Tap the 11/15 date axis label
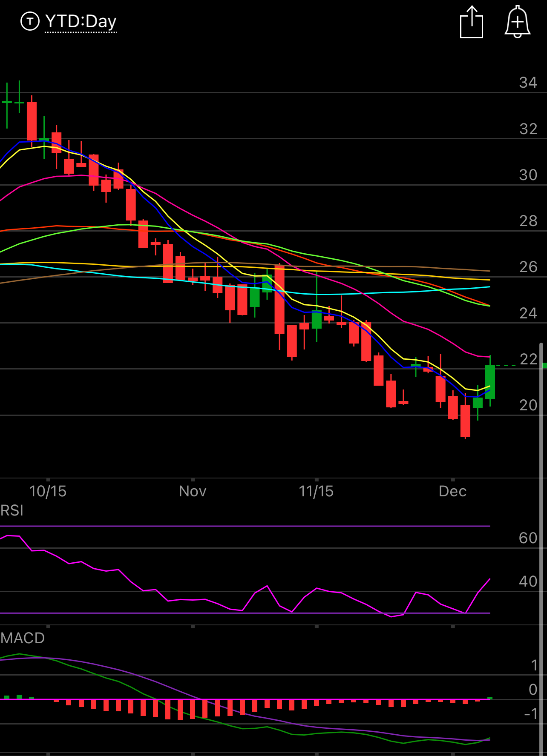Screen dimensions: 547x756 [x=316, y=491]
